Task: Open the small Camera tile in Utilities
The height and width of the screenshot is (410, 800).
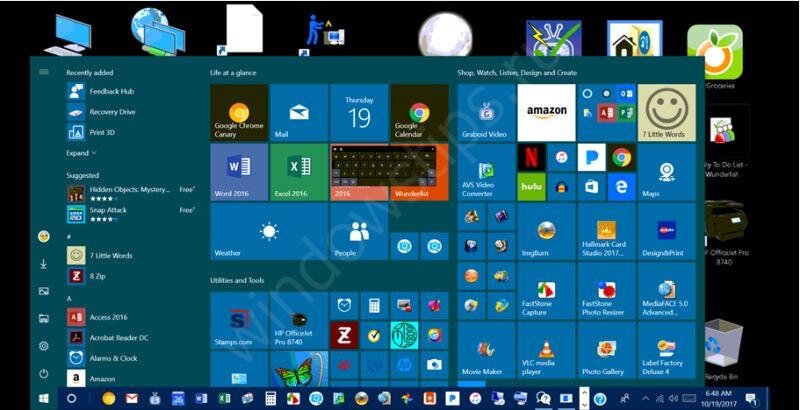Action: pyautogui.click(x=434, y=365)
